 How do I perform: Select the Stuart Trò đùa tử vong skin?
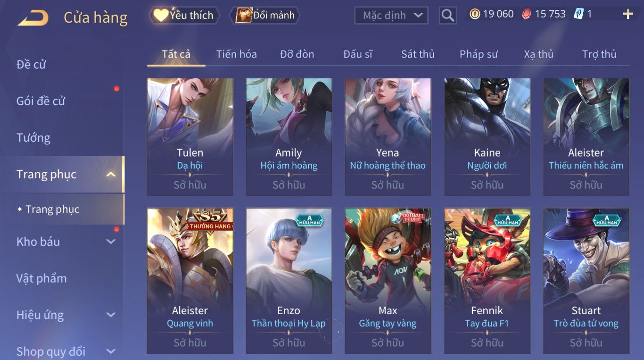click(586, 281)
